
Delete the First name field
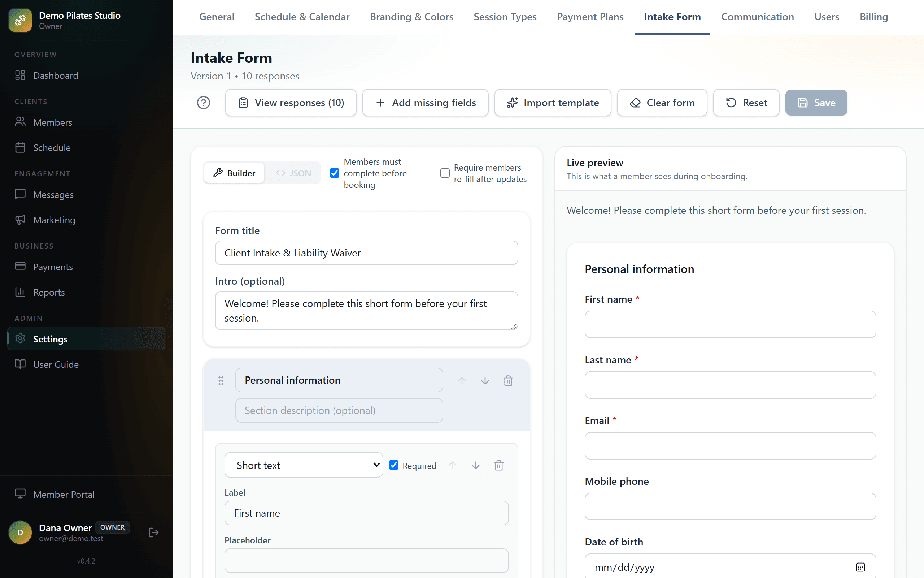[x=499, y=465]
